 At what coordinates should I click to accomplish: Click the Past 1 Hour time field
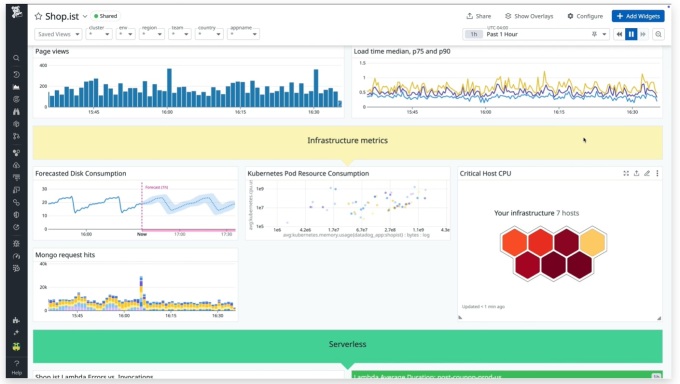click(536, 34)
